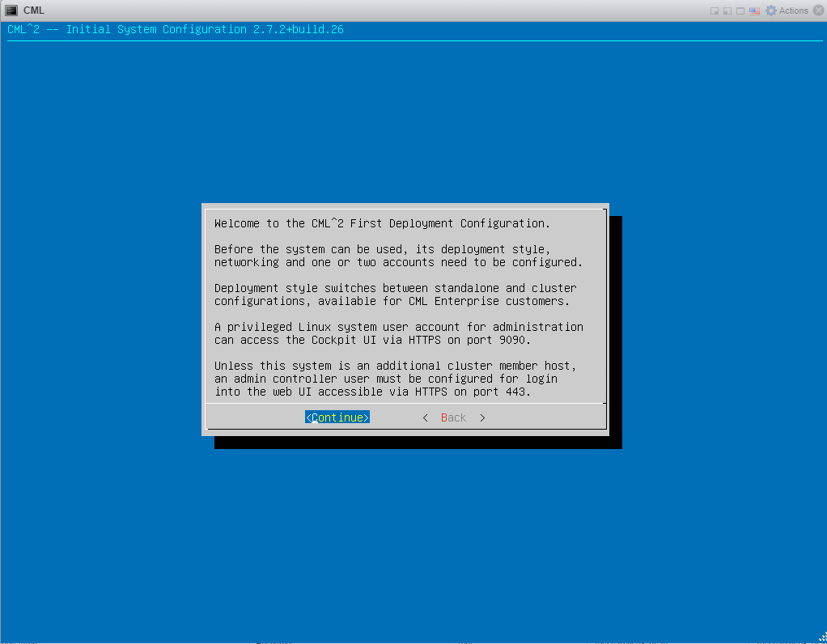Image resolution: width=827 pixels, height=644 pixels.
Task: Click the CML window title text
Action: tap(34, 11)
